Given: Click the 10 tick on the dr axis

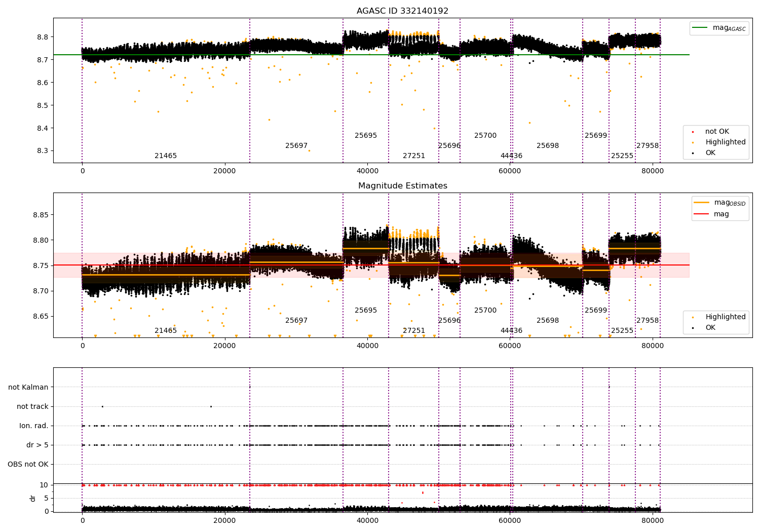Looking at the screenshot, I should click(44, 485).
